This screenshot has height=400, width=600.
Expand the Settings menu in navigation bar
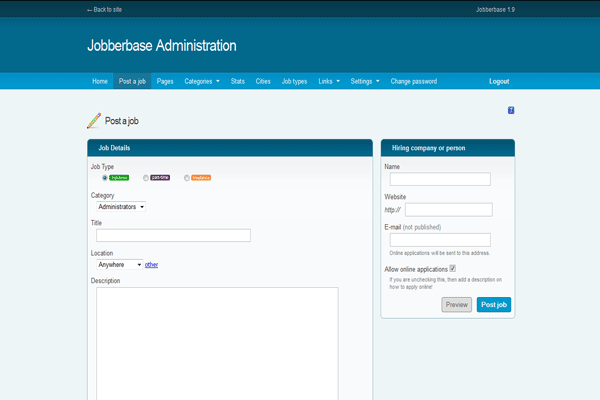[x=365, y=81]
